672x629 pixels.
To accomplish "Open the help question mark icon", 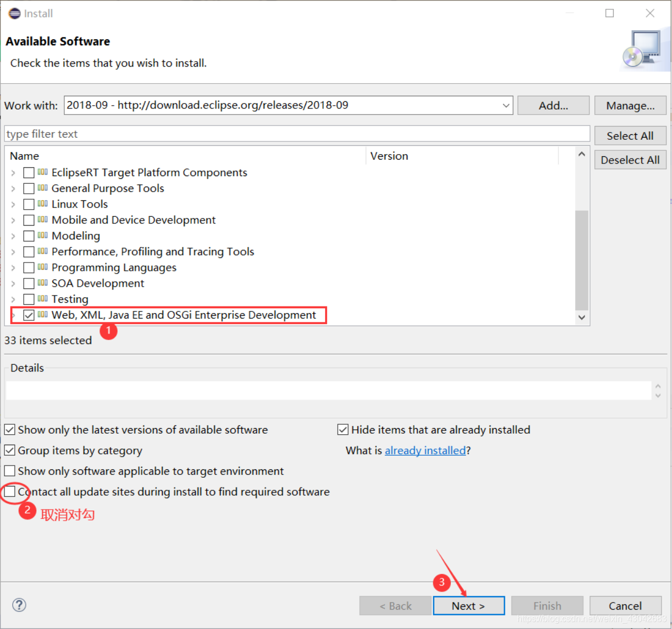I will point(19,605).
